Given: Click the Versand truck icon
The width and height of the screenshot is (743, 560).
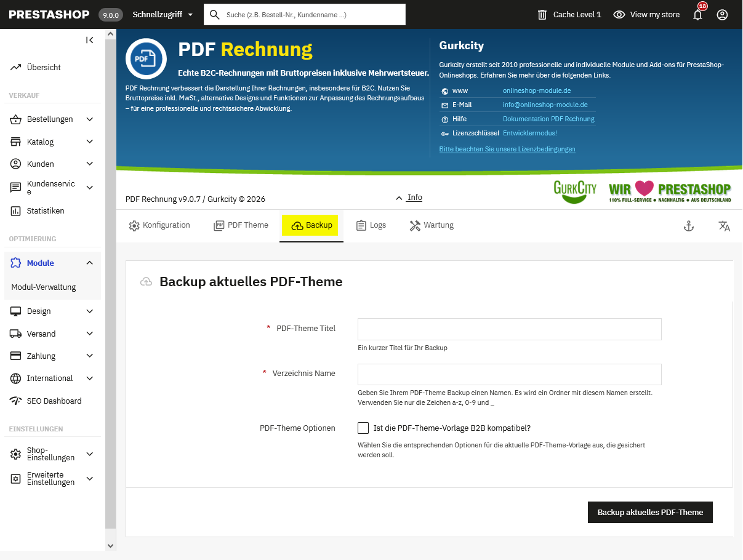Looking at the screenshot, I should (x=16, y=334).
